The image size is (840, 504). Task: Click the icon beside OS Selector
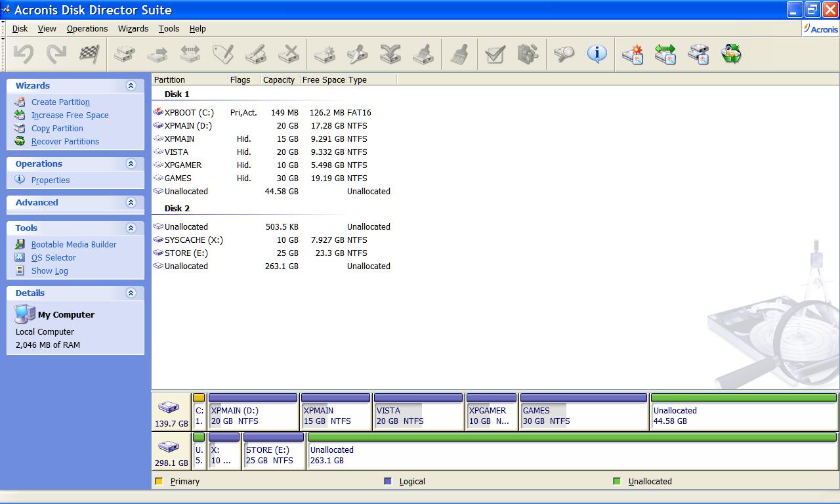pyautogui.click(x=20, y=257)
